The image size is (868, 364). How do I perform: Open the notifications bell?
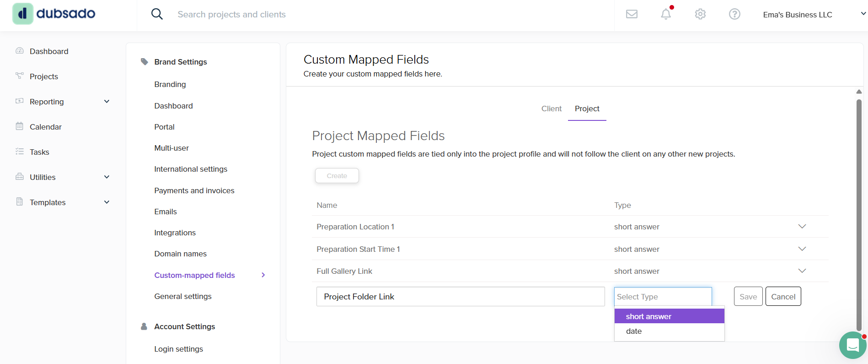click(x=666, y=14)
